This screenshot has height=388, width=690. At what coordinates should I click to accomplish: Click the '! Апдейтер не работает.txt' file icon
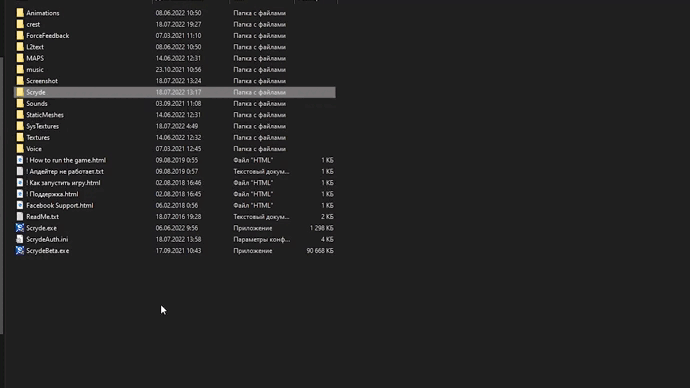point(20,172)
